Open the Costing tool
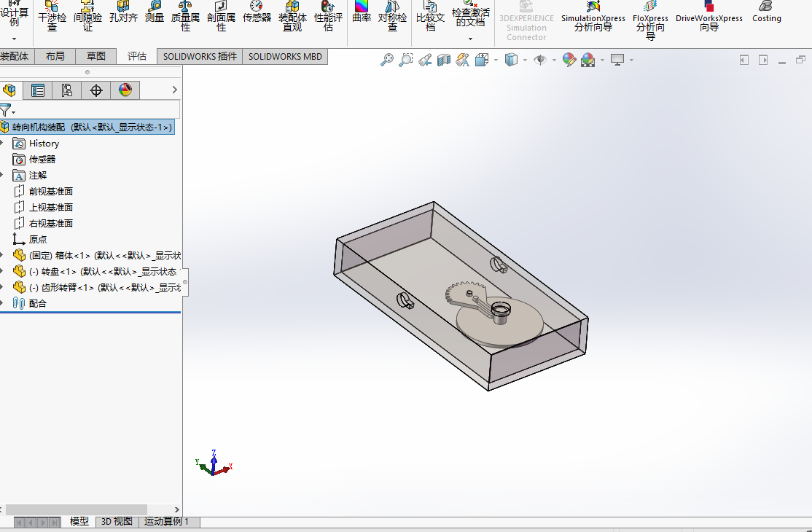 pyautogui.click(x=766, y=12)
